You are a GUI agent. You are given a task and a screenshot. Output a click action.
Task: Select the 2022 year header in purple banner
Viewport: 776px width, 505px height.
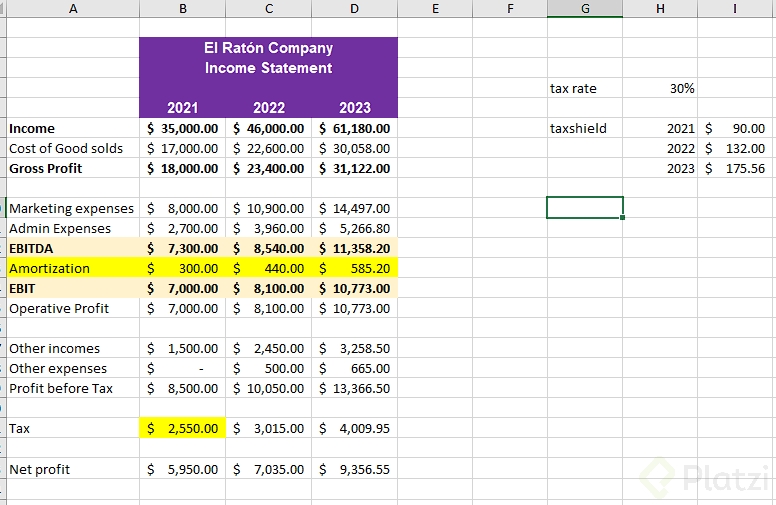[x=269, y=107]
